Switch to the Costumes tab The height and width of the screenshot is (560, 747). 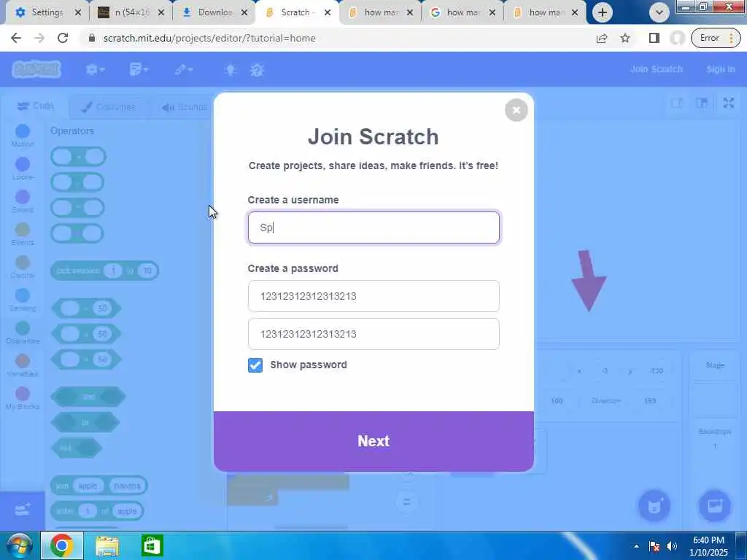[109, 107]
